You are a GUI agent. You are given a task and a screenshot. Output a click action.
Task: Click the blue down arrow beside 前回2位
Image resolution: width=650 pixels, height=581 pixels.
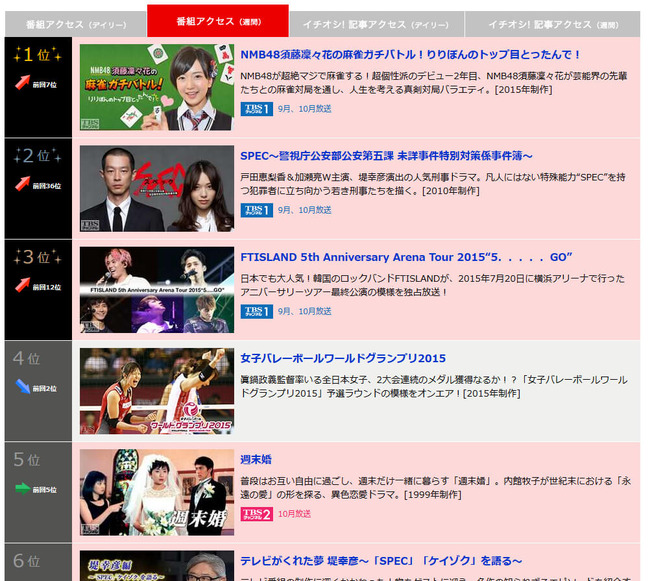coord(22,386)
